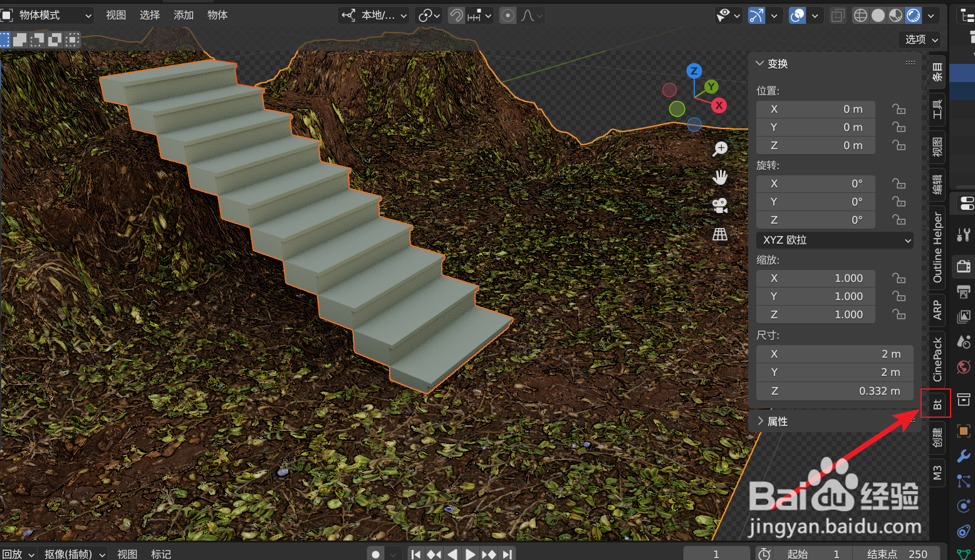Click the current frame number field

pyautogui.click(x=716, y=554)
